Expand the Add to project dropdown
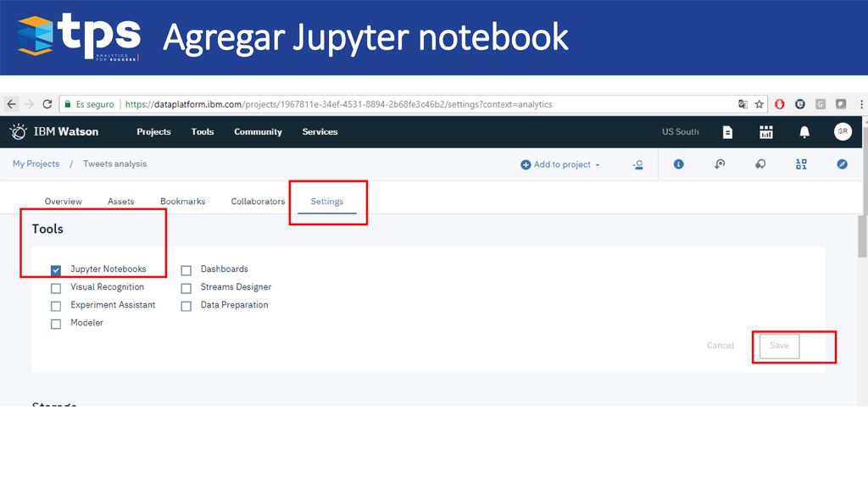This screenshot has width=868, height=488. 560,164
